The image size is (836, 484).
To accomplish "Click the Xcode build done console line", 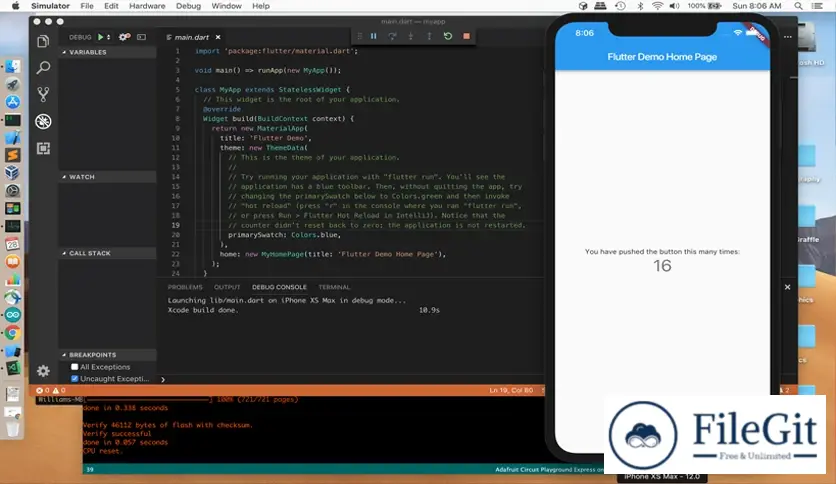I will click(203, 310).
